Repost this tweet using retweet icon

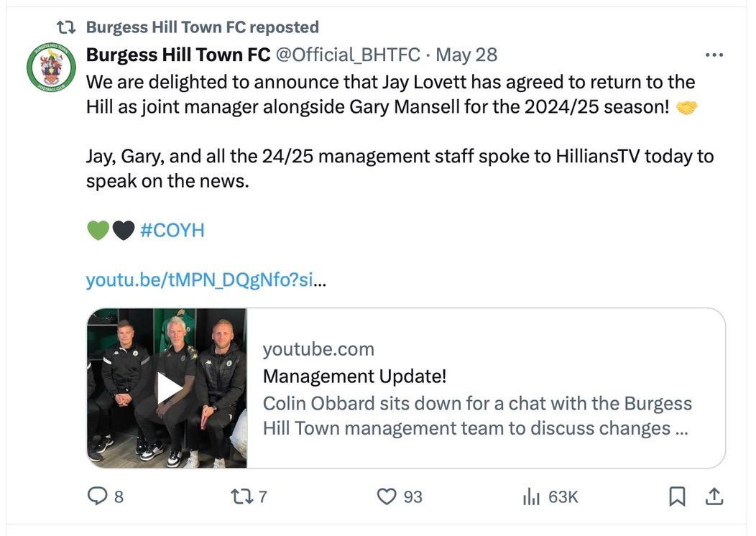(238, 496)
